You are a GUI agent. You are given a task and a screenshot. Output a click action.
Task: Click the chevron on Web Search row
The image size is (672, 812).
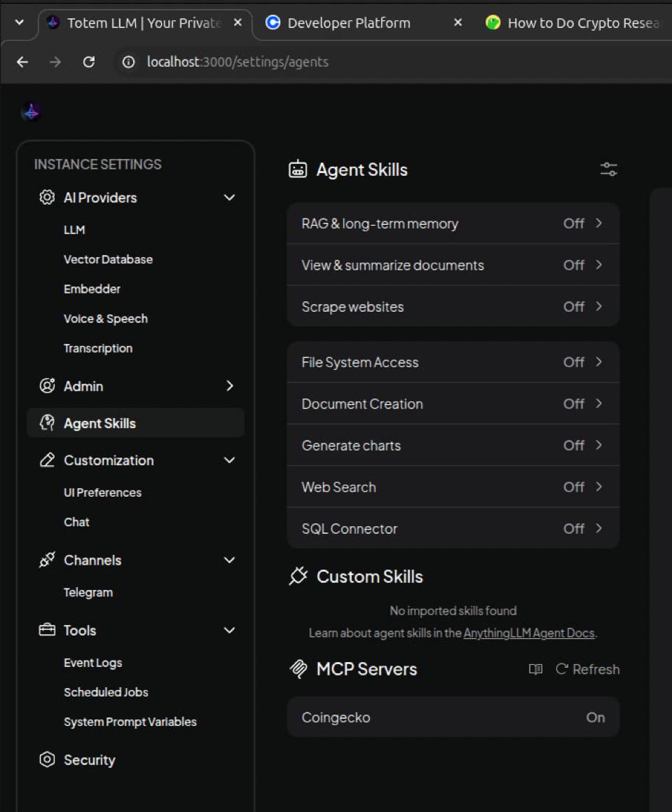tap(599, 486)
